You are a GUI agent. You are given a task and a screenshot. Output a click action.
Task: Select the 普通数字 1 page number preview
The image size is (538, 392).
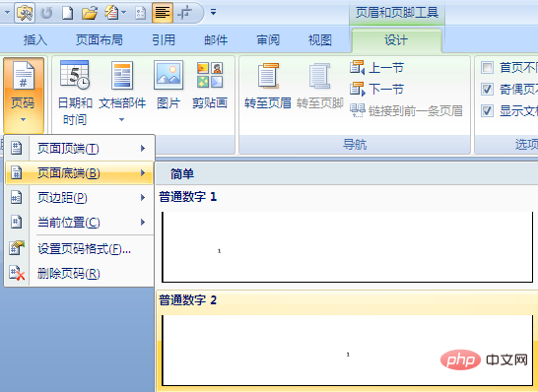(347, 236)
